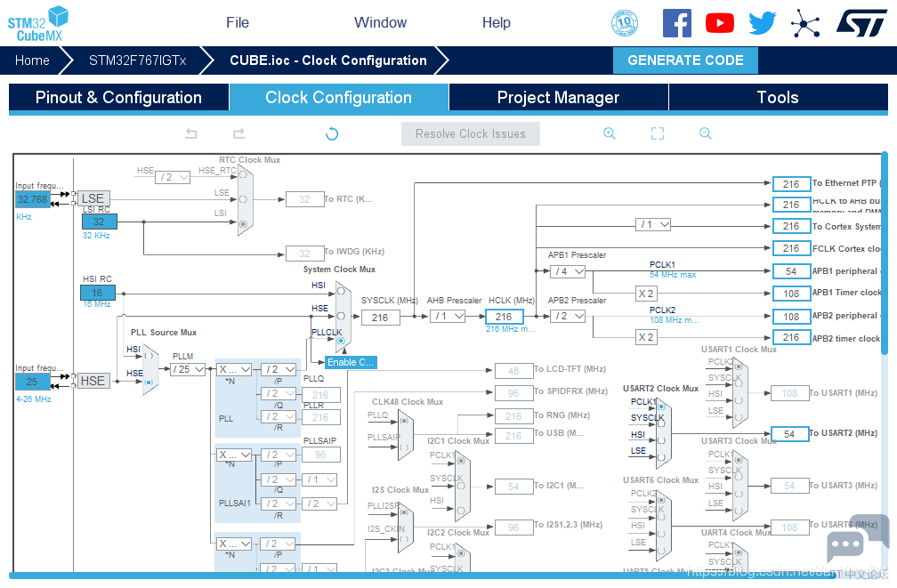Open the PLLM /25 divider dropdown
Image resolution: width=897 pixels, height=588 pixels.
(189, 369)
